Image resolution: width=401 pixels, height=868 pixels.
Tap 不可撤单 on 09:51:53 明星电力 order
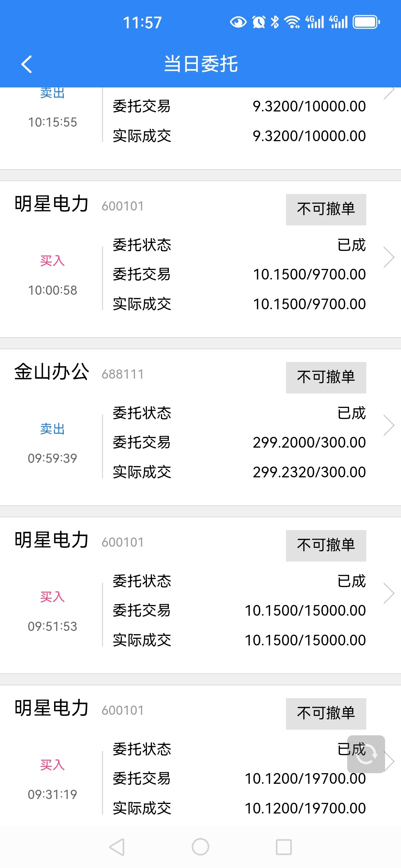(x=326, y=546)
